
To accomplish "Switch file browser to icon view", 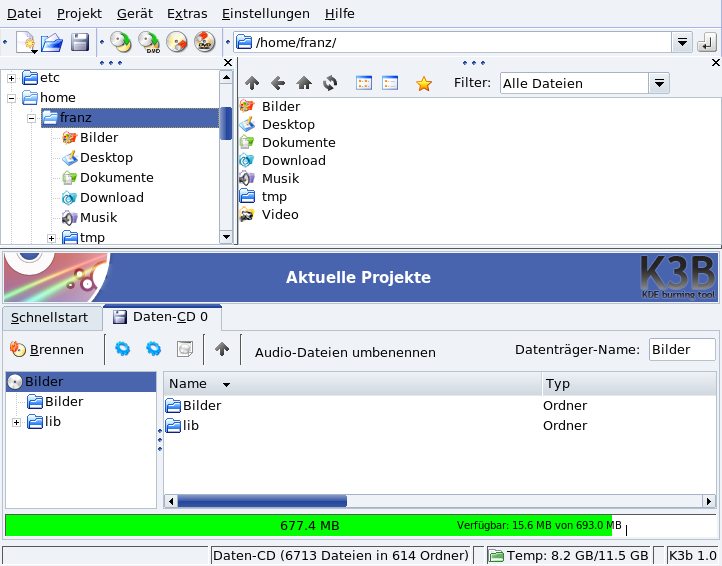I will click(364, 83).
